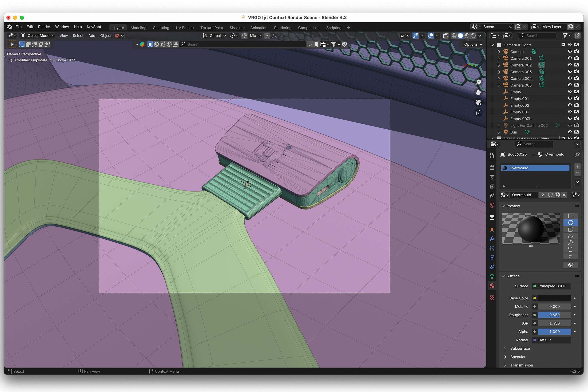Select the Select Box tool icon
This screenshot has height=392, width=588.
[12, 44]
